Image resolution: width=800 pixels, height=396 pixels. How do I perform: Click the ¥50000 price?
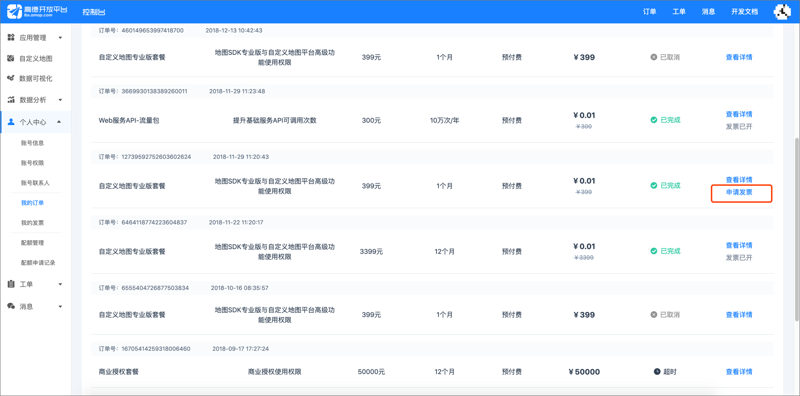point(584,372)
